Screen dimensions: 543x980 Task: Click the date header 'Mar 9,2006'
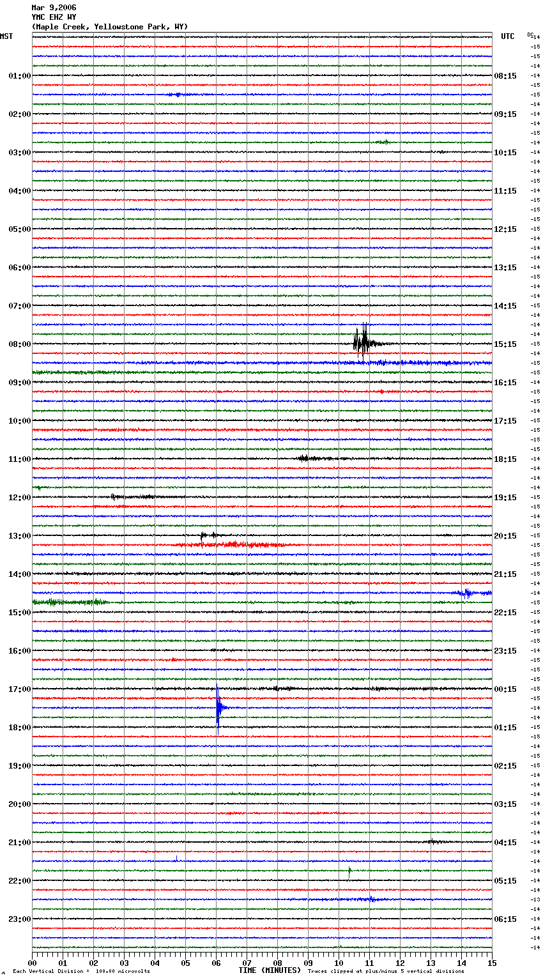point(54,8)
